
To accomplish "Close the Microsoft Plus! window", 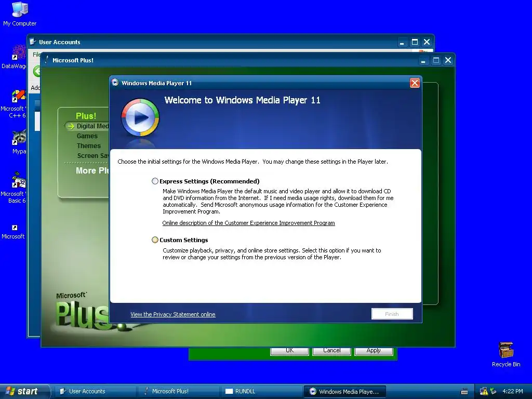I will (448, 60).
